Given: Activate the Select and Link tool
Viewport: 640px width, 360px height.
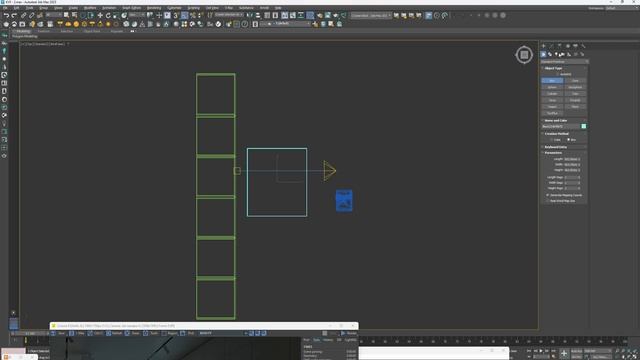Looking at the screenshot, I should point(24,16).
